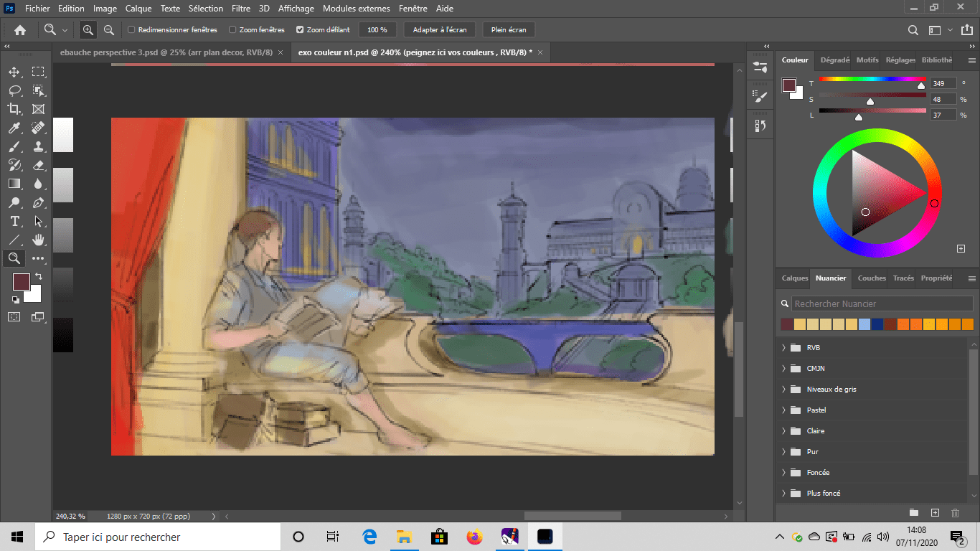Click the Plein écran button
This screenshot has height=551, width=980.
[x=509, y=30]
